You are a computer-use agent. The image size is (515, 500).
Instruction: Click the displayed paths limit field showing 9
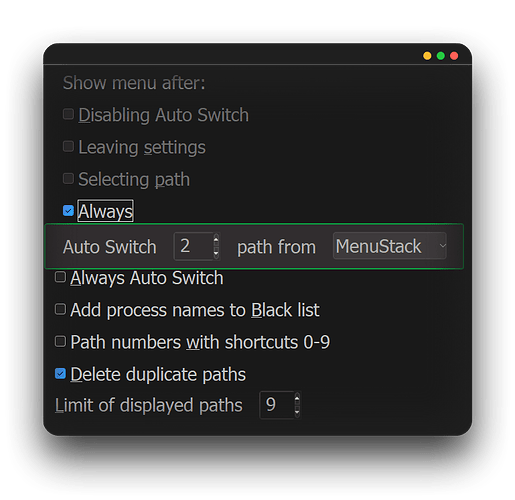click(x=277, y=405)
